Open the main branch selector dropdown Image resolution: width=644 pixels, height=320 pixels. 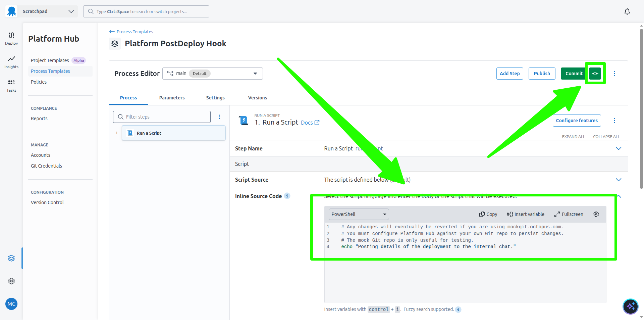212,74
